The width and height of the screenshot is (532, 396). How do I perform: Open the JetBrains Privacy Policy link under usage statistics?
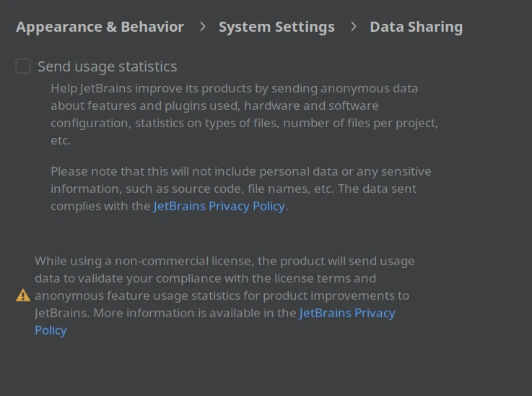[219, 206]
